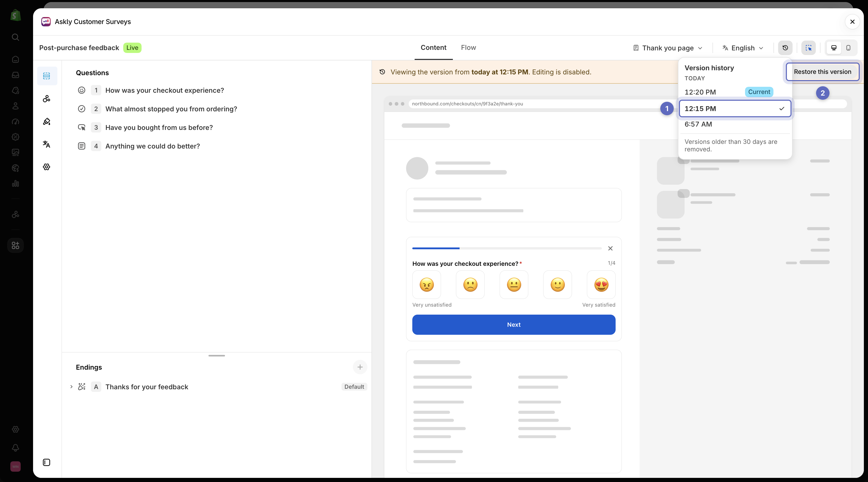Open Shopify customers person icon
Image resolution: width=868 pixels, height=482 pixels.
tap(16, 106)
